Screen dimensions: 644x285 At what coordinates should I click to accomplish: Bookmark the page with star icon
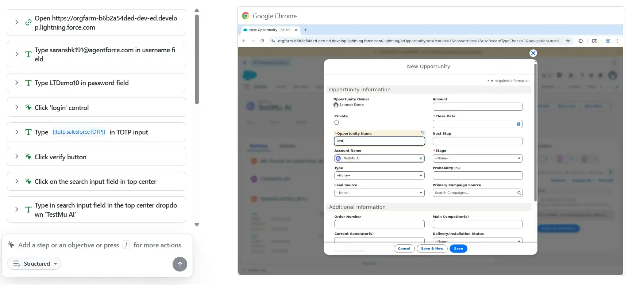(568, 41)
